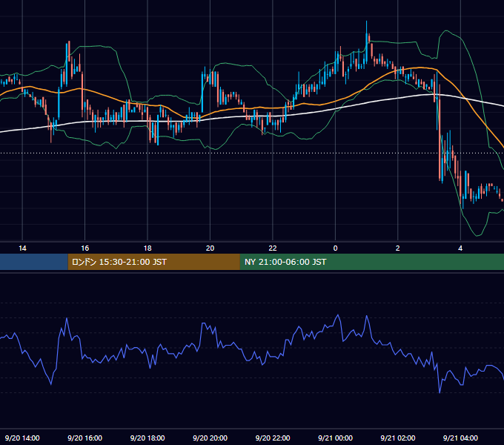Select the NY 21:00-06:00 JST session bar
This screenshot has width=504, height=445.
click(372, 262)
